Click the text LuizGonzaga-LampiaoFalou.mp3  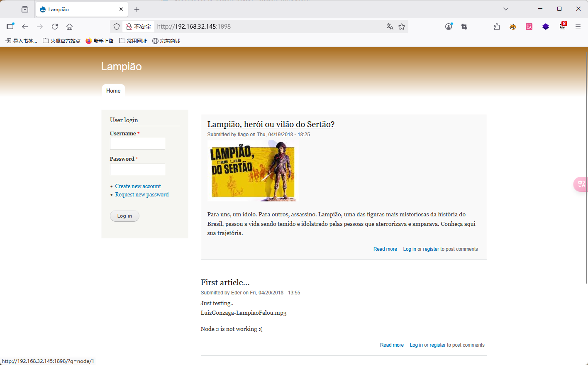(244, 313)
